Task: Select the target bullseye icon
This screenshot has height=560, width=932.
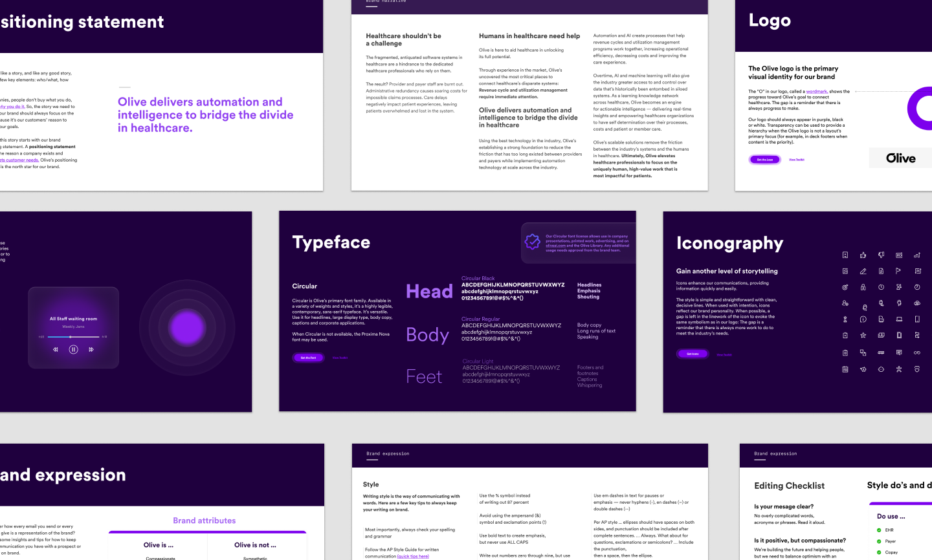Action: (x=845, y=287)
